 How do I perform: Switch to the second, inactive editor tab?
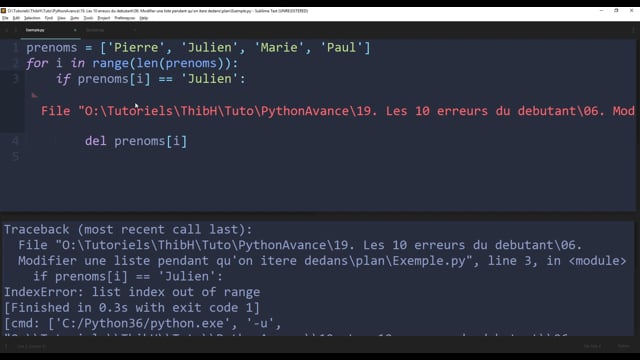109,30
